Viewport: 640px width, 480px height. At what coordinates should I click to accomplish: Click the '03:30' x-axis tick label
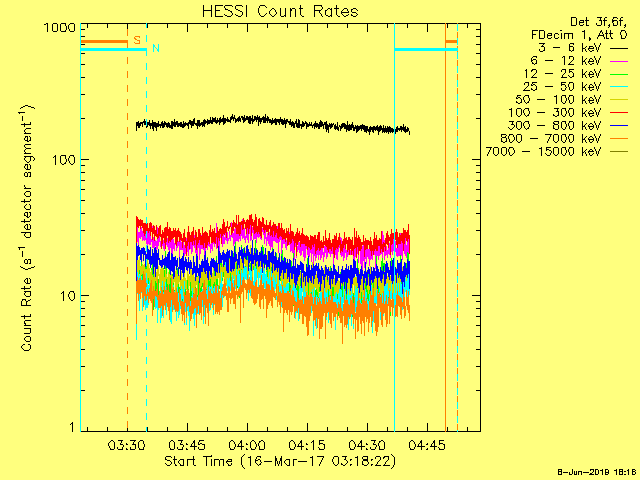click(x=127, y=445)
